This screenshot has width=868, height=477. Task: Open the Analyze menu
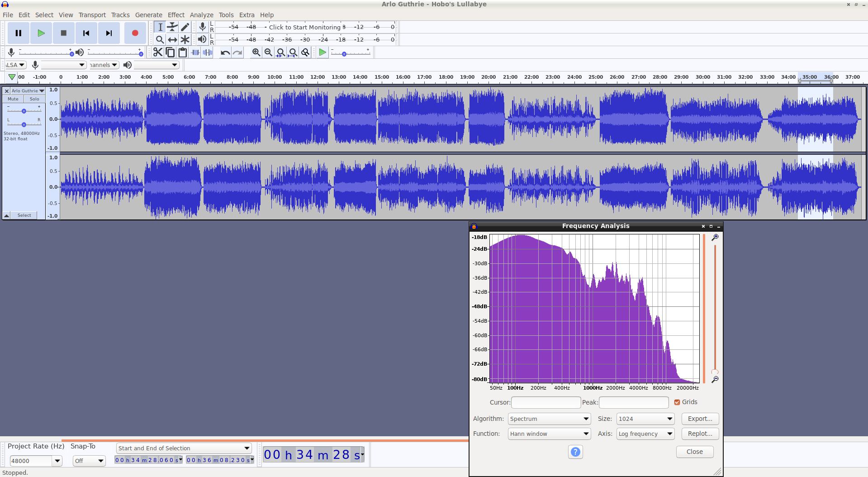click(x=201, y=15)
